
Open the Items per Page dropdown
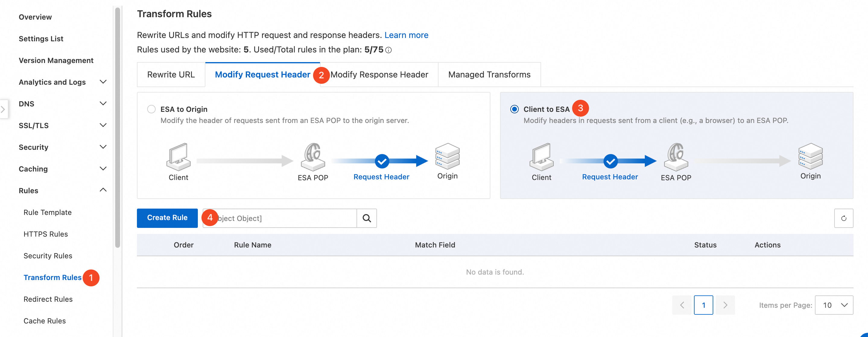click(x=834, y=305)
